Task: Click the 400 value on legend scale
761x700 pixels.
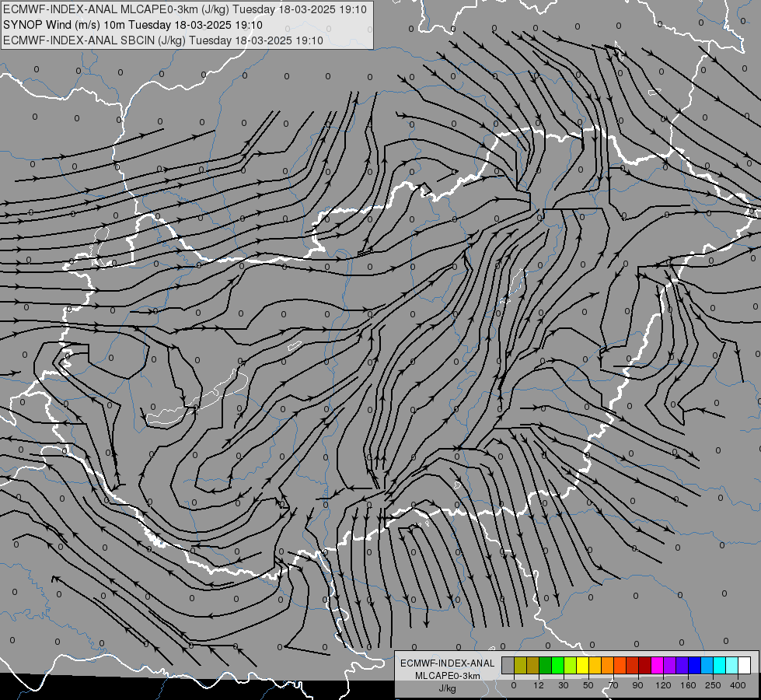Action: tap(738, 685)
